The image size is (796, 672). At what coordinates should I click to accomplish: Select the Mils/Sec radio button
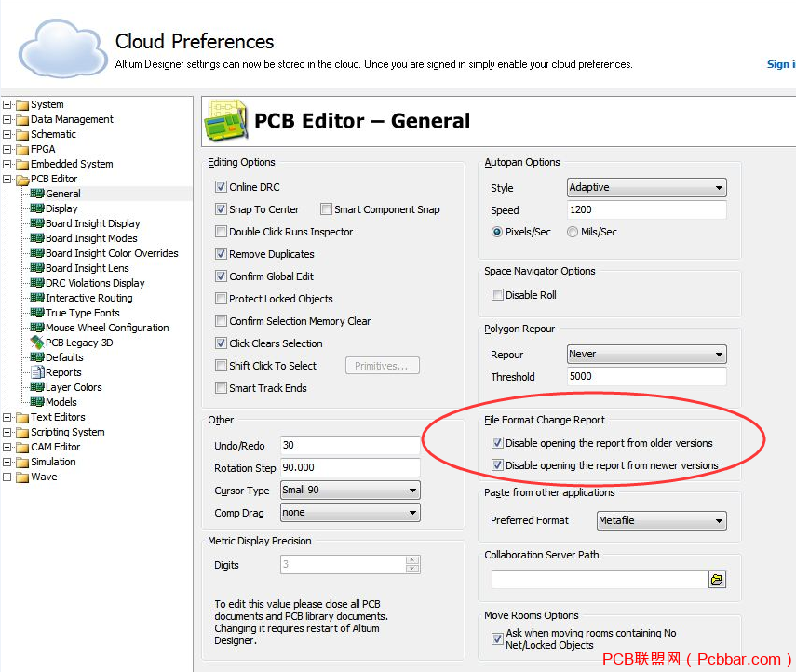573,232
